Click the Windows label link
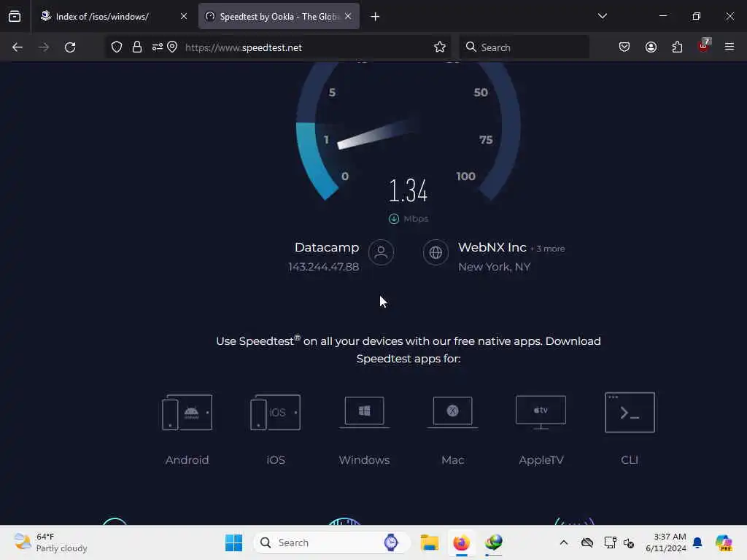Viewport: 747px width, 560px height. [365, 460]
